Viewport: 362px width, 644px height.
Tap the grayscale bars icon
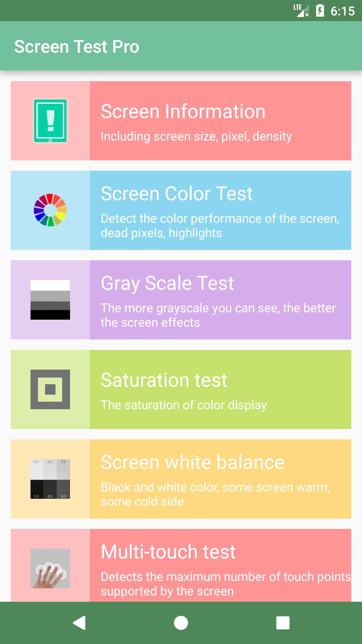click(50, 300)
